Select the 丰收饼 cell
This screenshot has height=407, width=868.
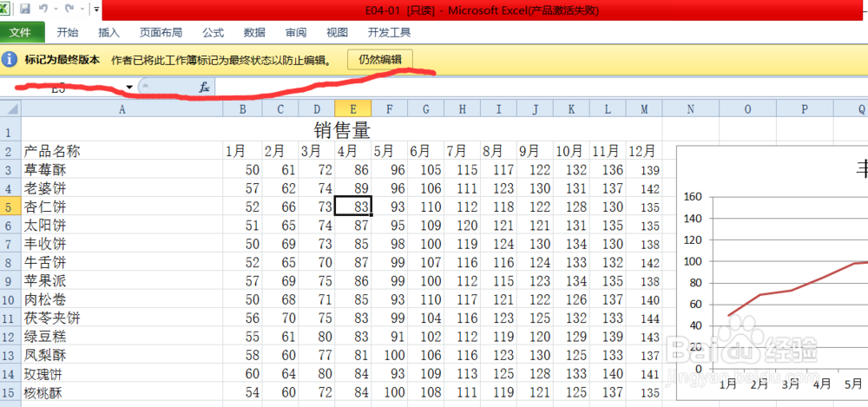[x=122, y=244]
